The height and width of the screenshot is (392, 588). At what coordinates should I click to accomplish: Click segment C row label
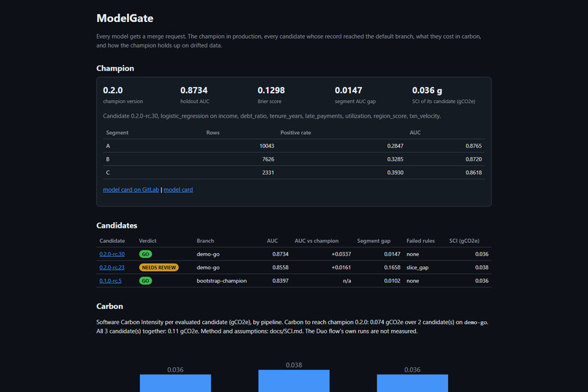[108, 172]
